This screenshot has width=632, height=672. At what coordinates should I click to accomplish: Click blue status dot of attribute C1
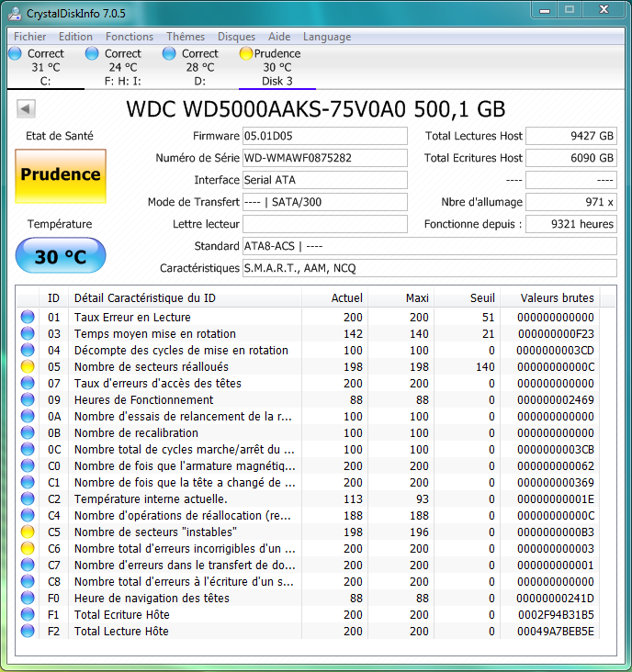pyautogui.click(x=28, y=482)
